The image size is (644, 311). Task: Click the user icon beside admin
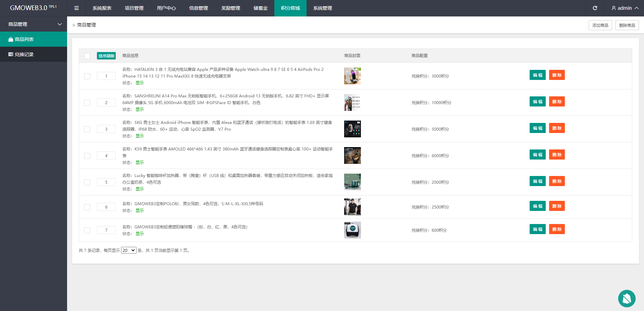pos(613,8)
